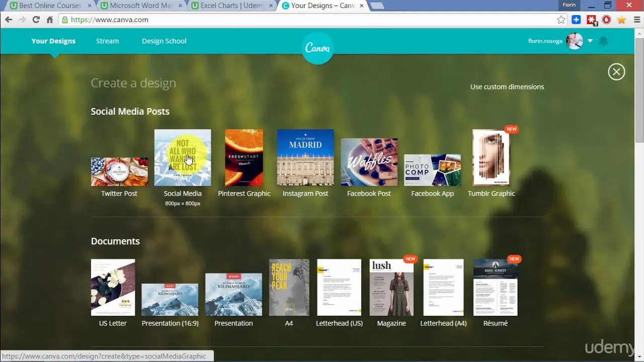Select the Magazine lush thumbnail
The width and height of the screenshot is (644, 362).
click(x=391, y=288)
